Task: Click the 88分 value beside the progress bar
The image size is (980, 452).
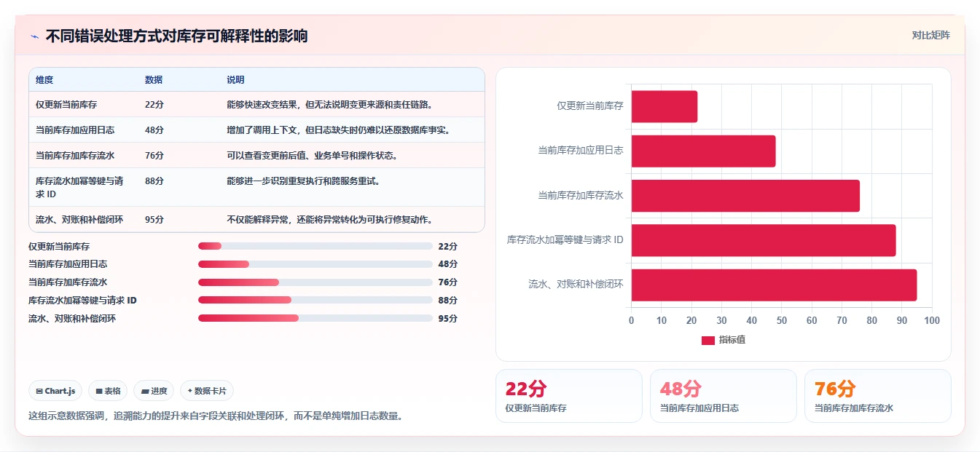Action: [448, 300]
